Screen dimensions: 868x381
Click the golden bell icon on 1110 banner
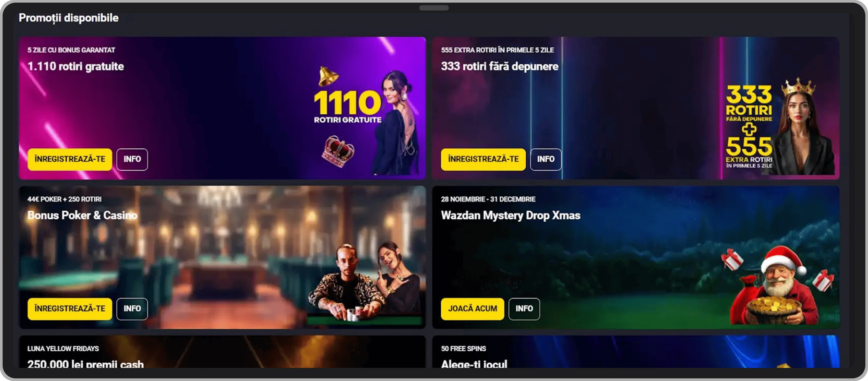coord(328,76)
